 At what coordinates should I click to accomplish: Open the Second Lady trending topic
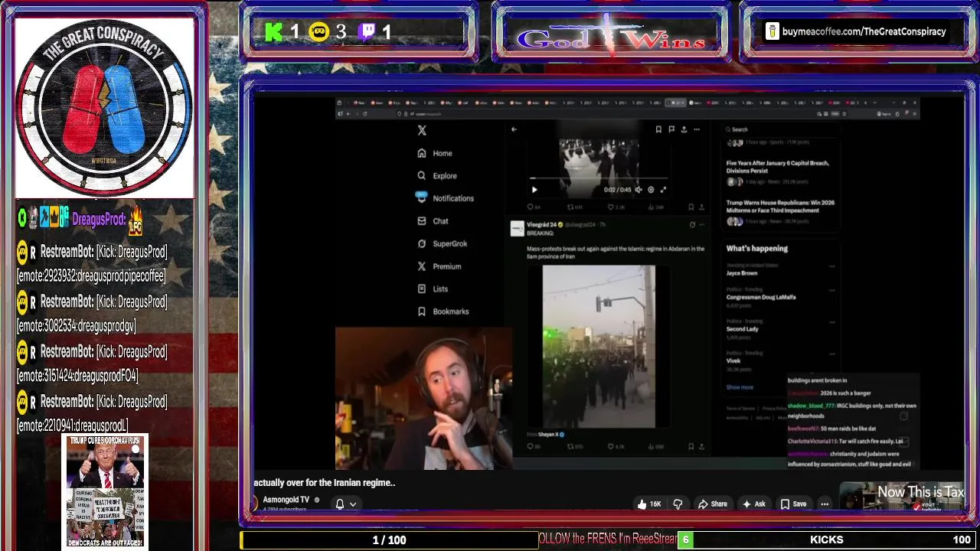tap(742, 329)
